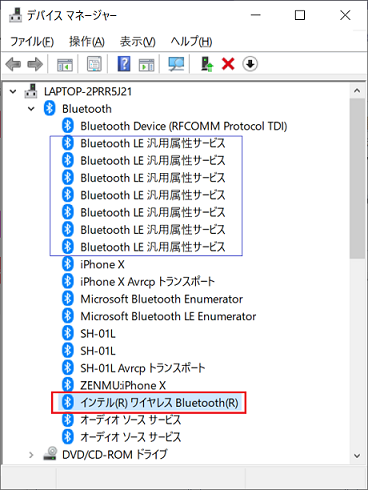Select the LAPTOP-2PRR5J21 computer name
The width and height of the screenshot is (368, 490).
[88, 91]
